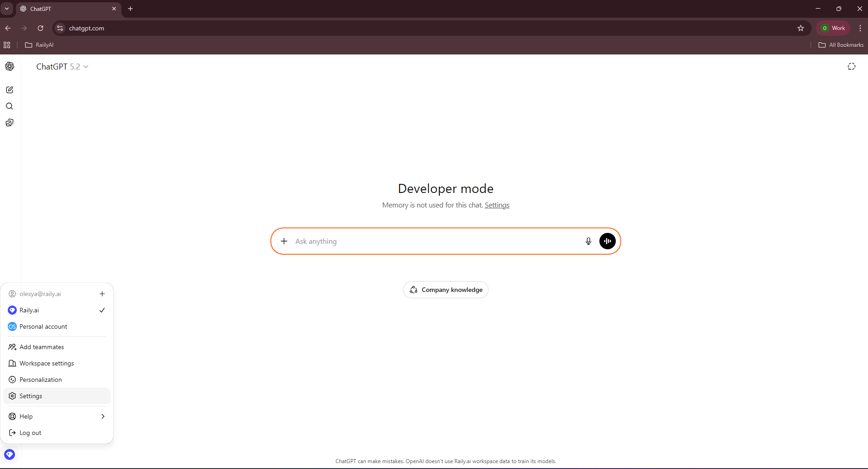Screen dimensions: 868x469
Task: Open the All Bookmarks folder
Action: (x=841, y=45)
